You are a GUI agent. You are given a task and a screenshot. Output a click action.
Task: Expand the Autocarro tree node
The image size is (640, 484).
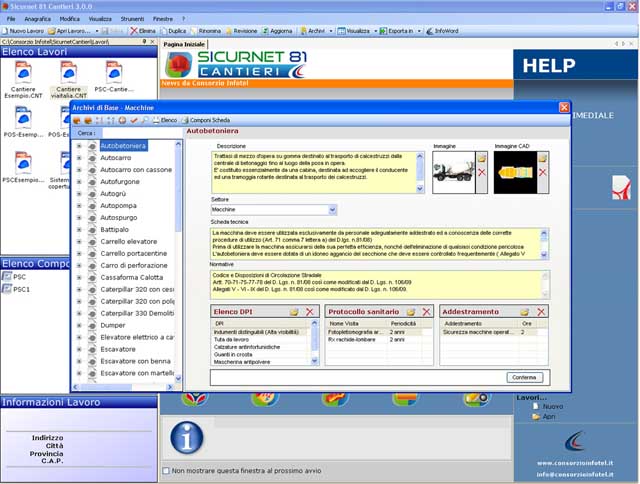79,158
